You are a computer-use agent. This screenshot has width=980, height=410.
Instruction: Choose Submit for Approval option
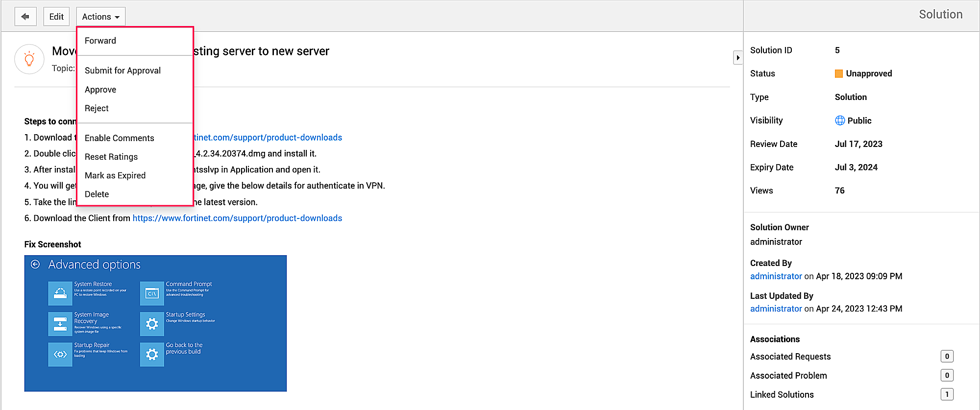[x=122, y=71]
